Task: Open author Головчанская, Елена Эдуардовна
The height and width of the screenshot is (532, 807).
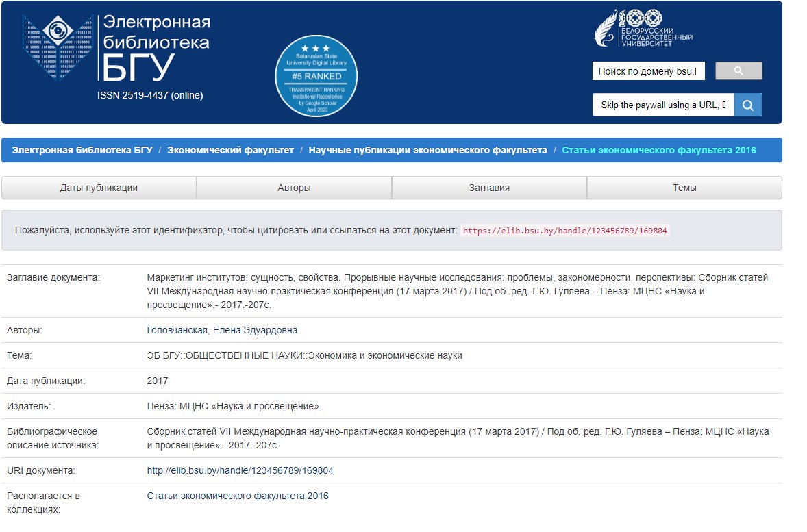Action: point(223,330)
